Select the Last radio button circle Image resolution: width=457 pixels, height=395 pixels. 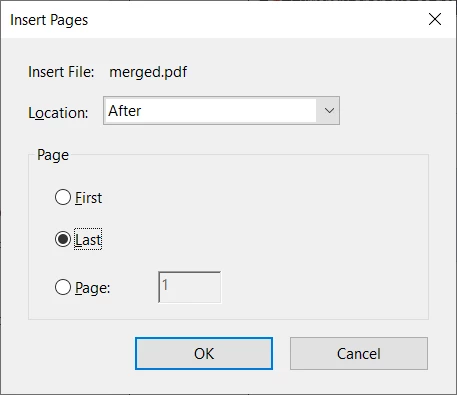point(63,239)
